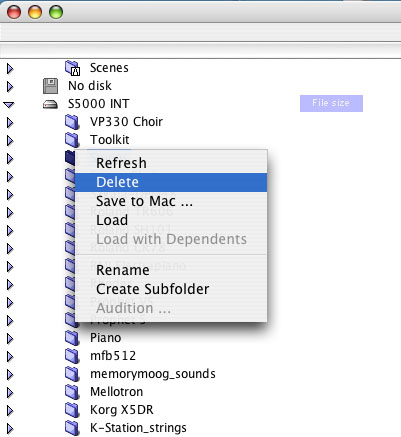This screenshot has height=437, width=401.
Task: Collapse the S5000 INT disclosure triangle
Action: (9, 105)
